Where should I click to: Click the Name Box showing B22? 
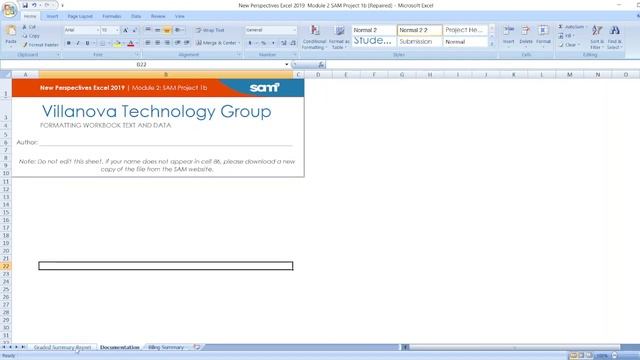pyautogui.click(x=142, y=64)
